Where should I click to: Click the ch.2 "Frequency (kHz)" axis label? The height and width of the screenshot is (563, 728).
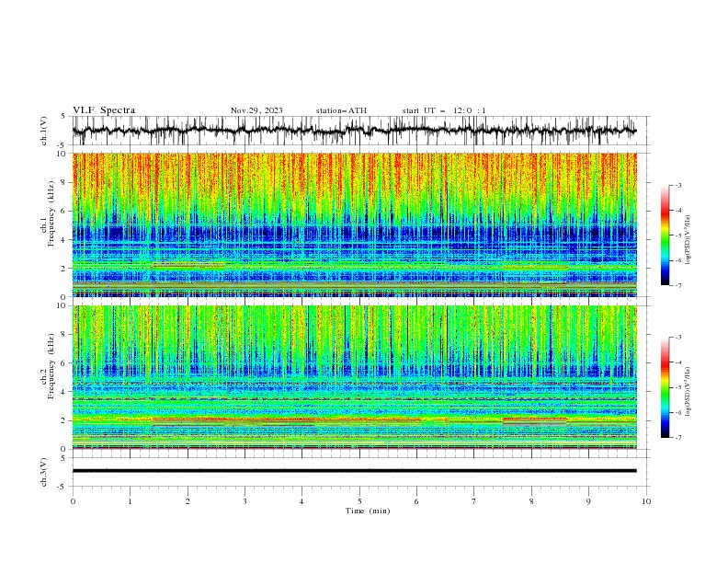[x=51, y=365]
